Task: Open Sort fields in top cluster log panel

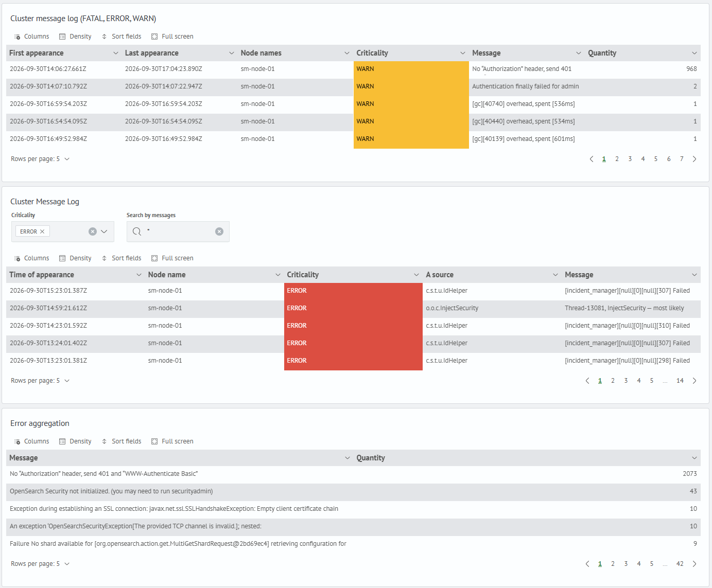Action: pos(121,37)
